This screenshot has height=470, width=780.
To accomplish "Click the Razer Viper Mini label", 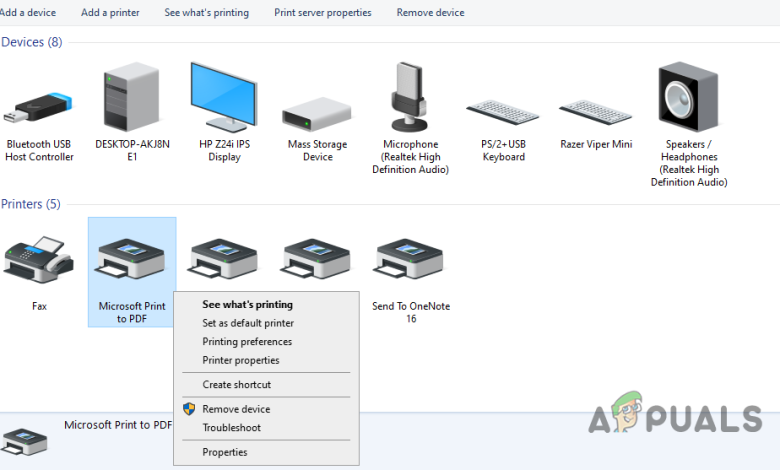I will pyautogui.click(x=596, y=144).
